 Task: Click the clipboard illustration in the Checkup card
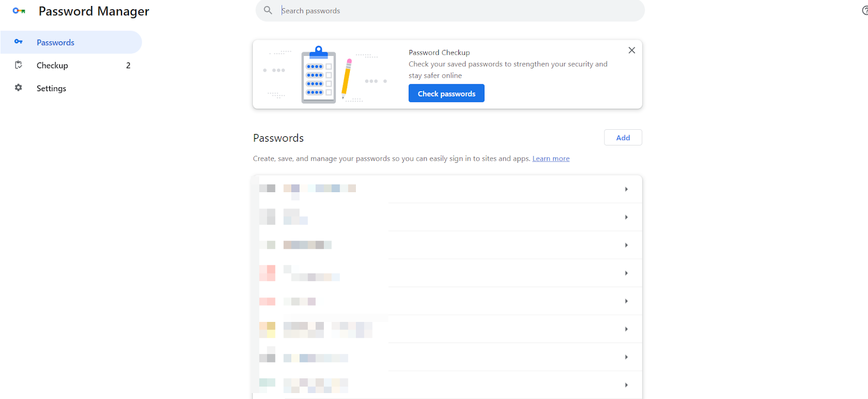(319, 75)
